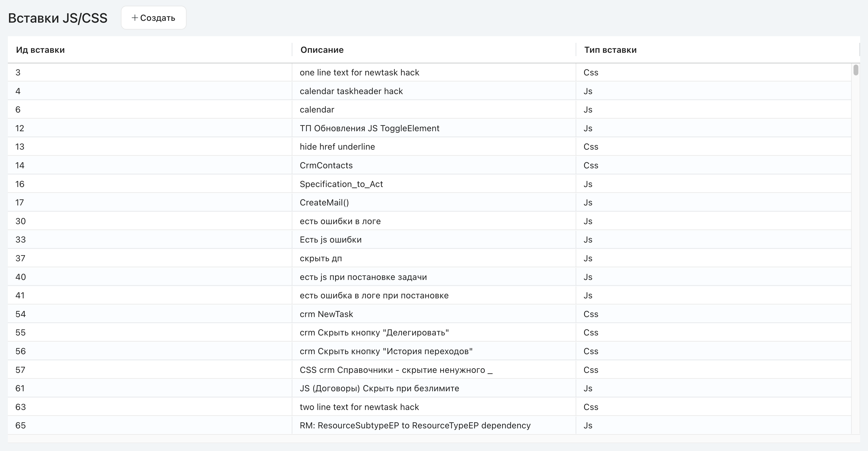Click insert ID 13 cell
The image size is (868, 451).
[149, 147]
